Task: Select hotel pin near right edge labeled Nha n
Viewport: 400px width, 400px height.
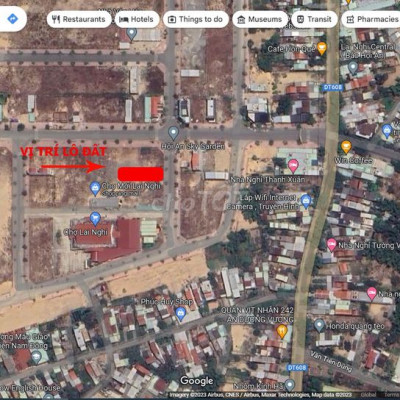Action: tap(372, 294)
